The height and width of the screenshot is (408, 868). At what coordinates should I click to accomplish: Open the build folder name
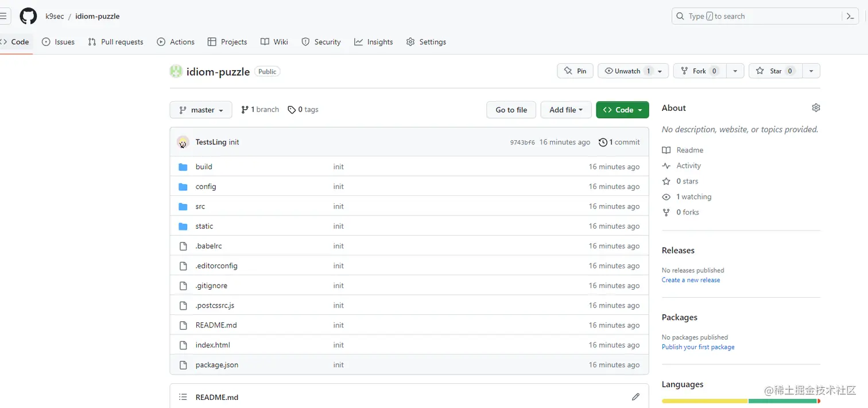pos(204,167)
